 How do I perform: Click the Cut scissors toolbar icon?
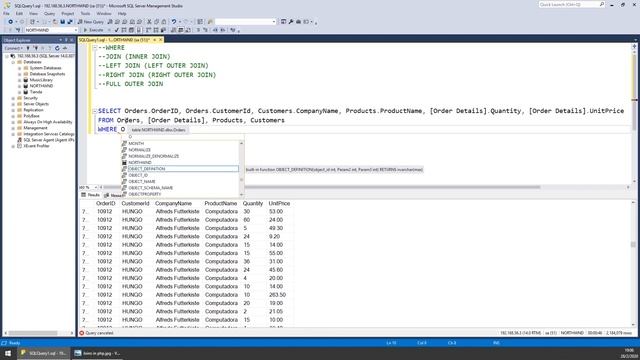click(149, 22)
